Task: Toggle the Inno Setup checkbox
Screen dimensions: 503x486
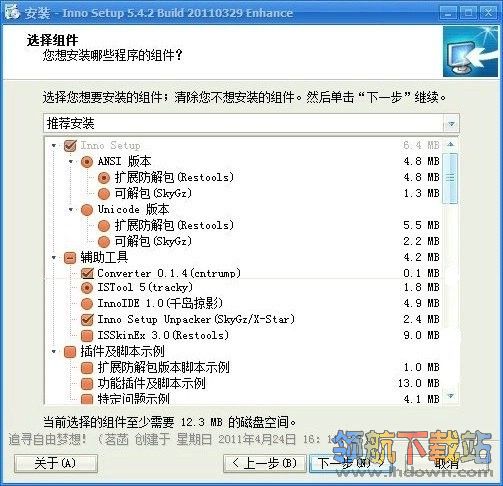Action: click(x=70, y=146)
